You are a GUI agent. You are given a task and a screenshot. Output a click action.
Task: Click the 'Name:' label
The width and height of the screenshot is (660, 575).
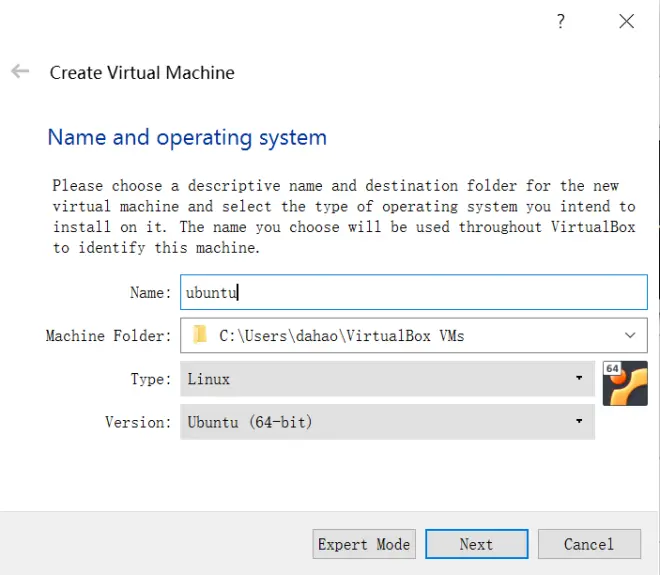tap(150, 292)
